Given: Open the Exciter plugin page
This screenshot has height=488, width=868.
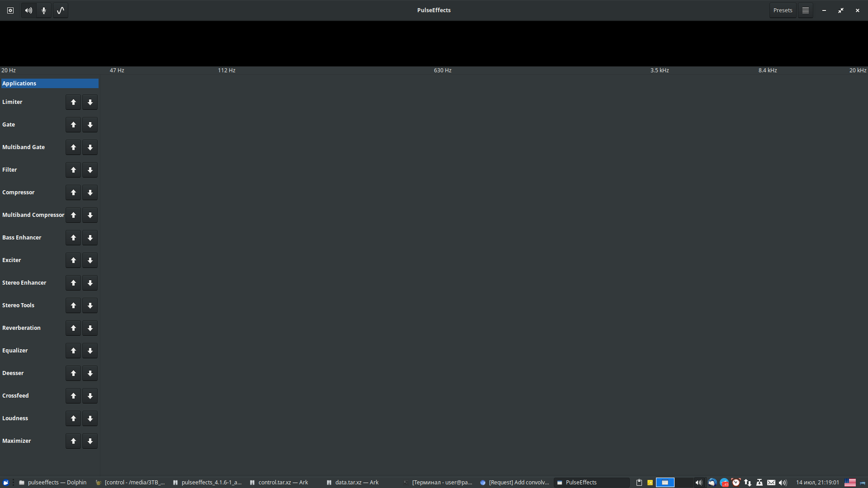Looking at the screenshot, I should point(12,260).
